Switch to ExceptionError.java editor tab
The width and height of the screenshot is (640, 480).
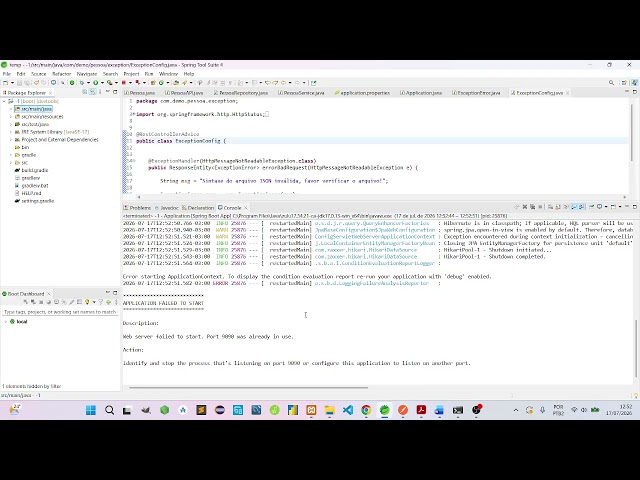pyautogui.click(x=476, y=93)
